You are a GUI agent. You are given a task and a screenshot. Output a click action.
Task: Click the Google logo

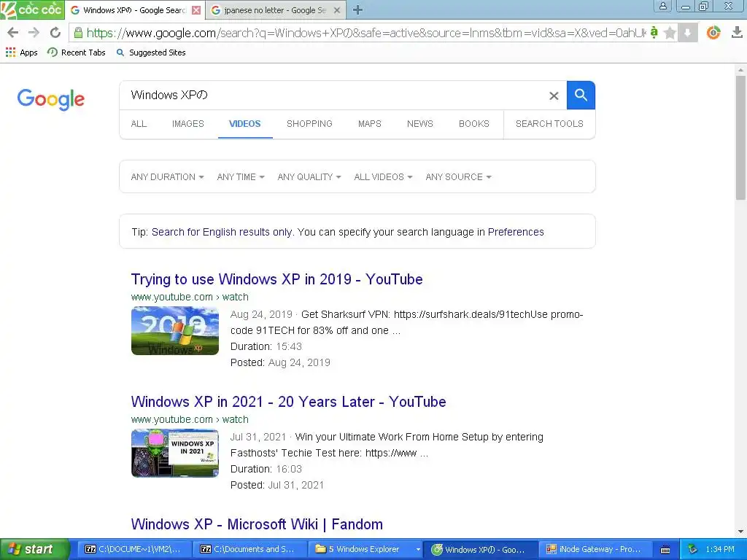tap(51, 99)
